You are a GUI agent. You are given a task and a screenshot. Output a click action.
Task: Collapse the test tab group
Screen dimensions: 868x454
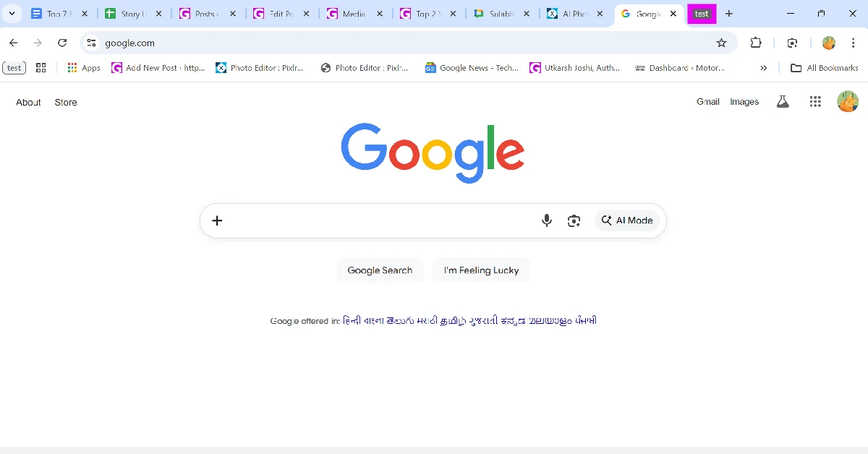click(702, 13)
